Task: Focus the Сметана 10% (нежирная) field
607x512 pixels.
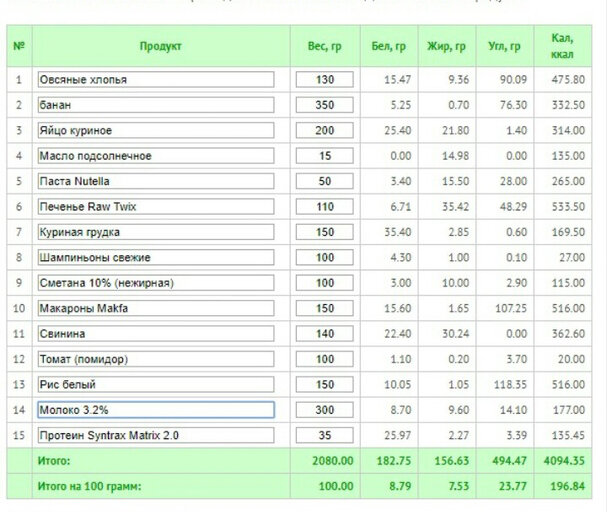Action: [x=156, y=283]
